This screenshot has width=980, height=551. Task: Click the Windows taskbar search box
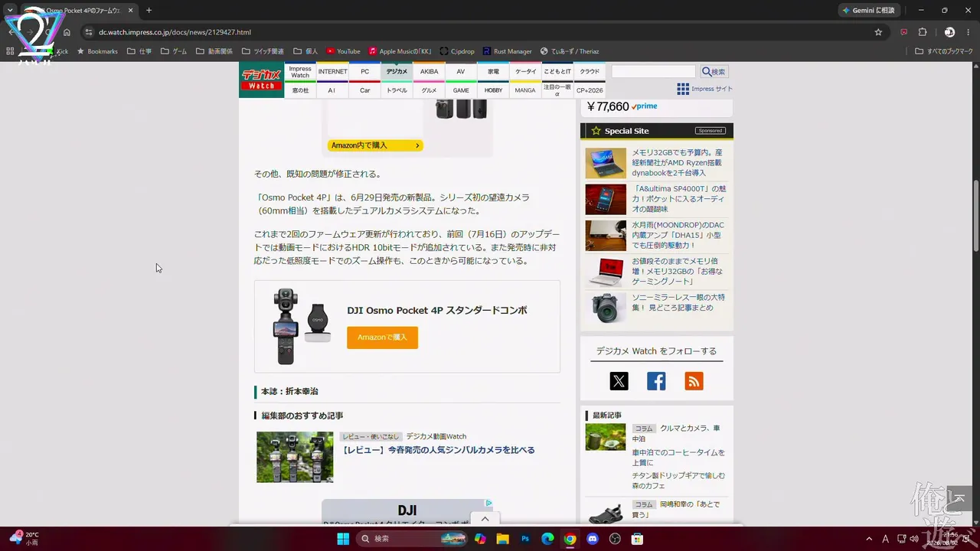pyautogui.click(x=412, y=539)
